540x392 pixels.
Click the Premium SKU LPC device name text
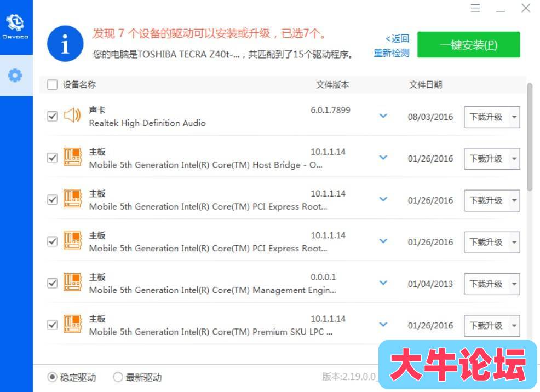[x=211, y=332]
